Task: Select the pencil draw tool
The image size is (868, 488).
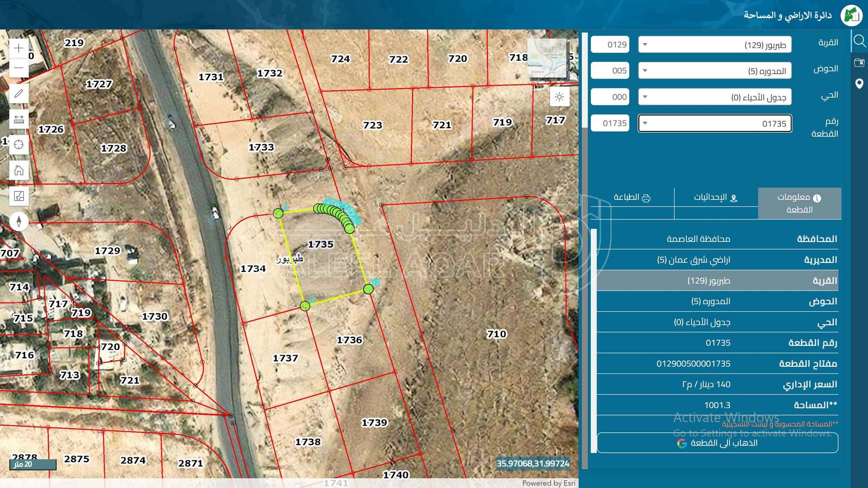Action: pos(19,94)
